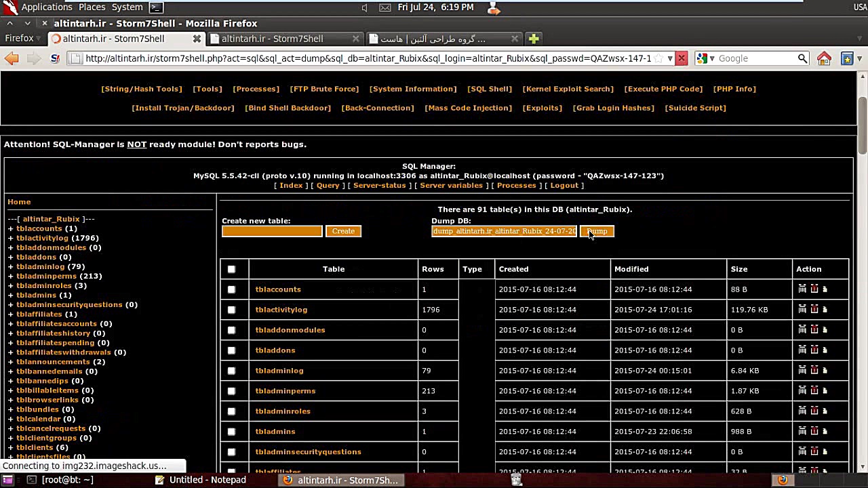Open a new tab with the green plus
This screenshot has height=488, width=868.
[x=534, y=39]
